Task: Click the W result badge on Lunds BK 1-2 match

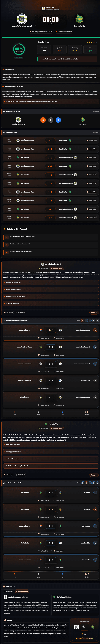Action: click(95, 330)
